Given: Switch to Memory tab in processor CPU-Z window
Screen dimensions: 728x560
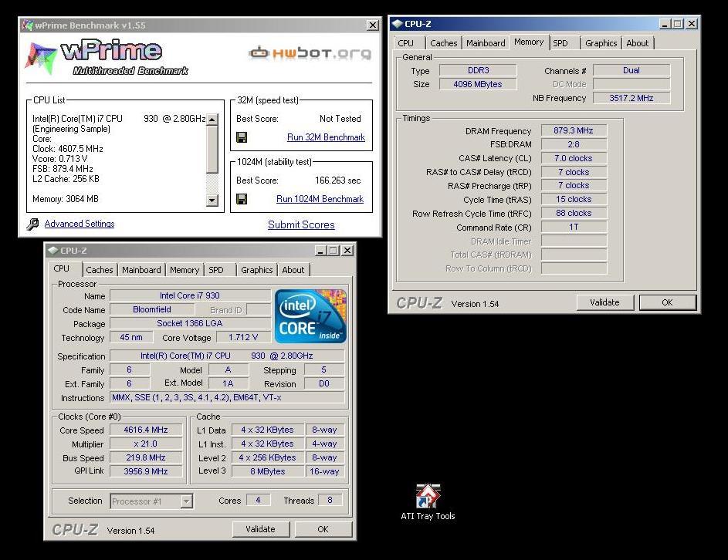Looking at the screenshot, I should click(x=185, y=270).
